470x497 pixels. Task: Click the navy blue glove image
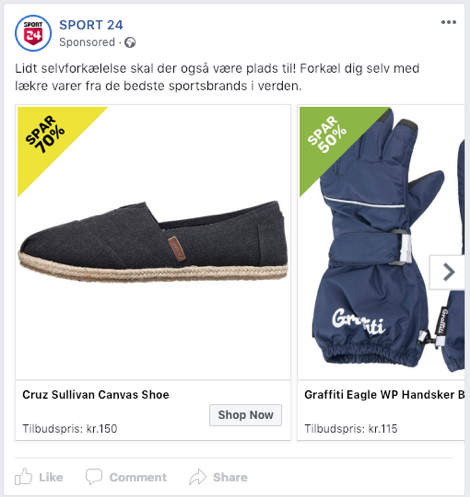[x=380, y=242]
